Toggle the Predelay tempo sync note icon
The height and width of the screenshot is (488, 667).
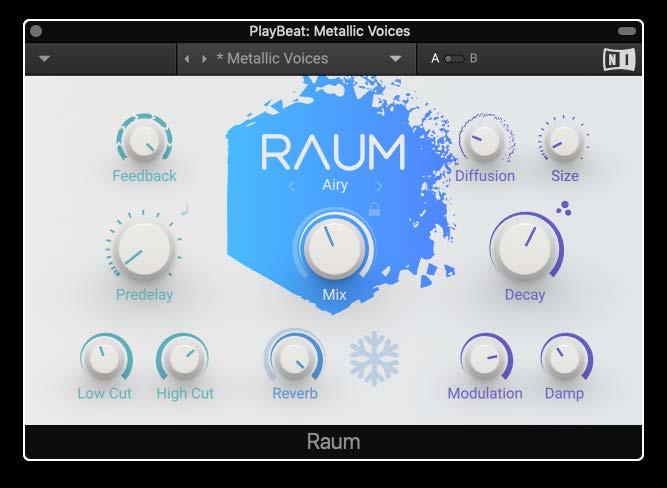[x=184, y=209]
